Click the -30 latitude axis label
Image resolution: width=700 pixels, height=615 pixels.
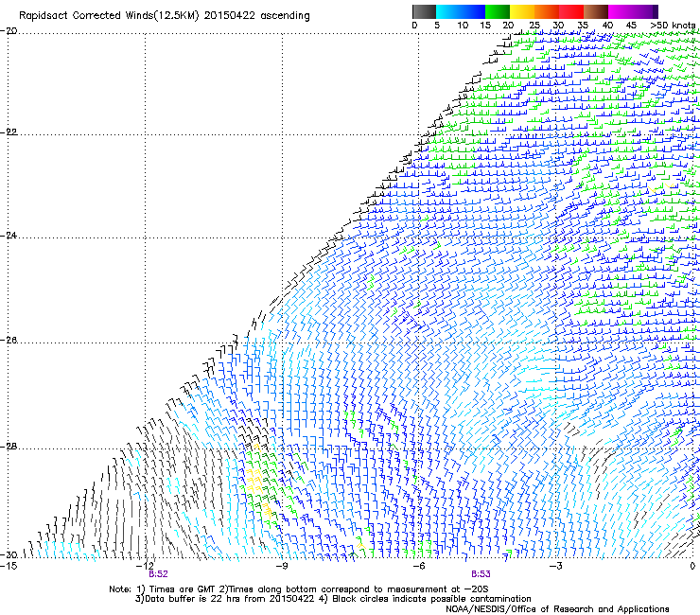[x=9, y=554]
